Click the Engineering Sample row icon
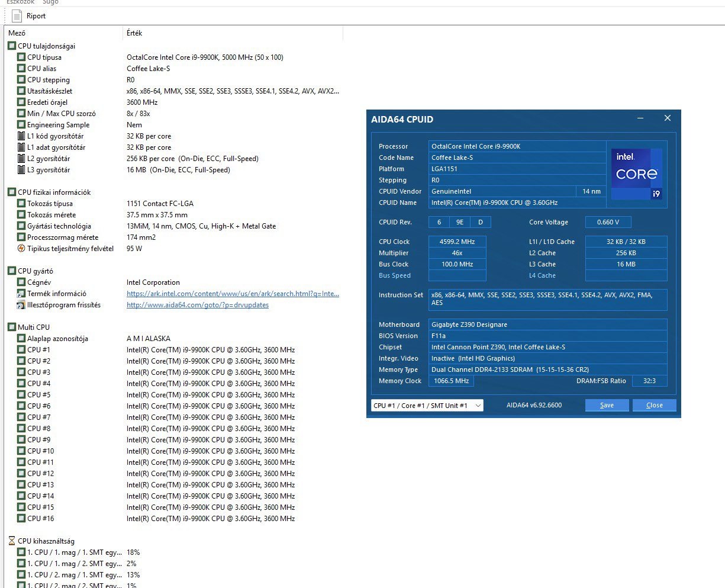 pos(21,124)
